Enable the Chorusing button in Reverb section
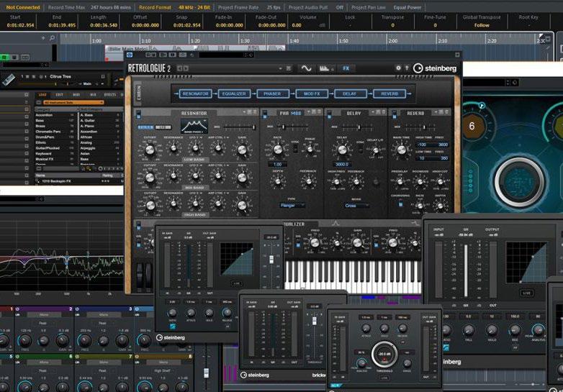Image resolution: width=563 pixels, height=392 pixels. (400, 204)
